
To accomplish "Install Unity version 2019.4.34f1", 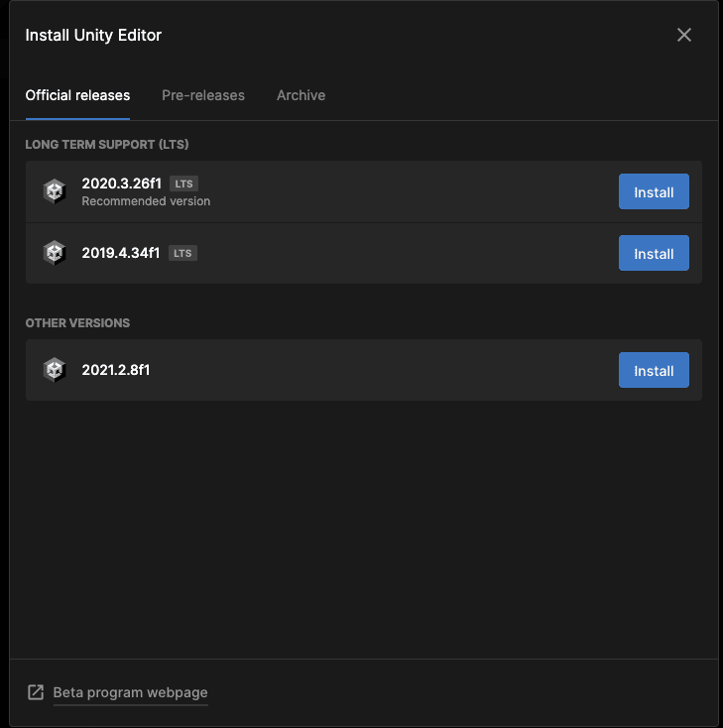I will pyautogui.click(x=654, y=254).
